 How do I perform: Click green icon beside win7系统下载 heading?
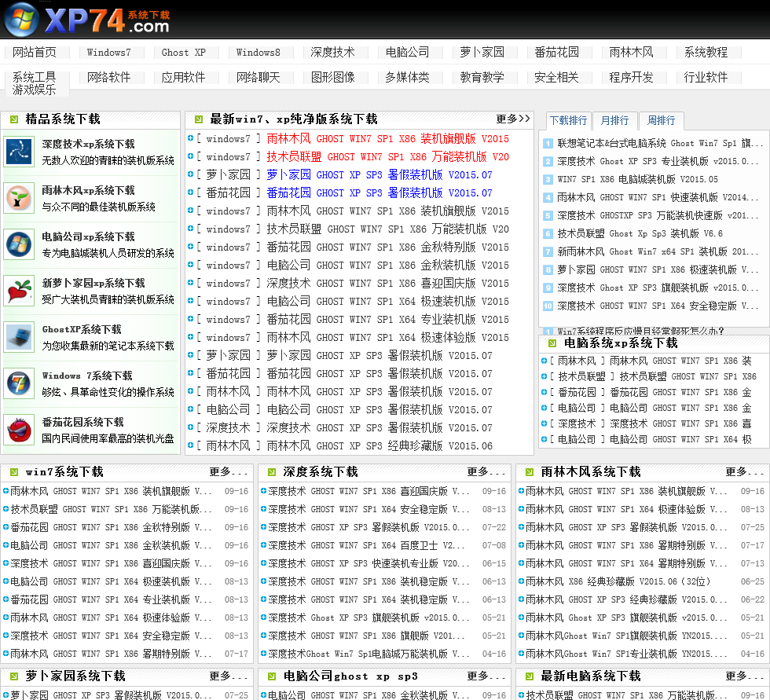[14, 472]
